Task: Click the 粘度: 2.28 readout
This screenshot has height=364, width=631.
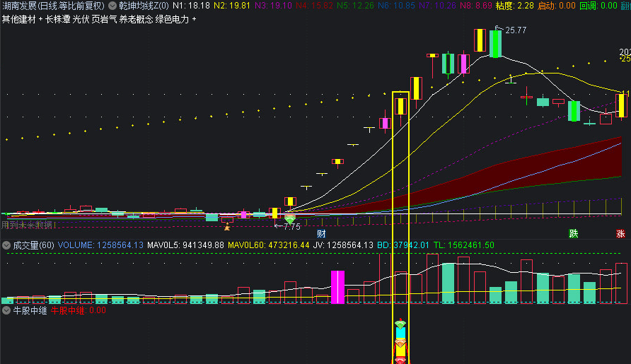Action: coord(515,6)
